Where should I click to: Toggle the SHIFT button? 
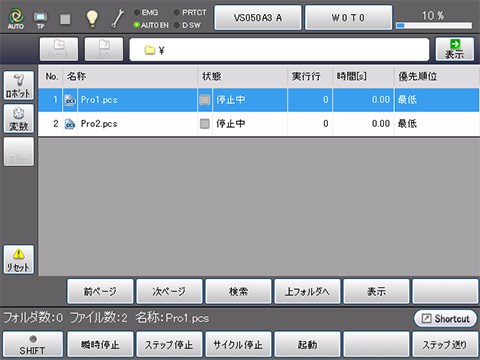click(x=33, y=344)
